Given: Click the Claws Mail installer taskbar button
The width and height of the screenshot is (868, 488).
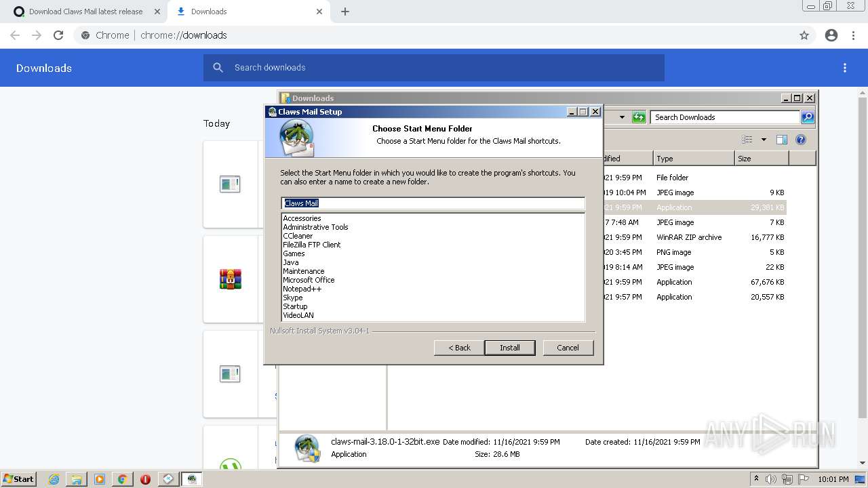Looking at the screenshot, I should [x=192, y=479].
